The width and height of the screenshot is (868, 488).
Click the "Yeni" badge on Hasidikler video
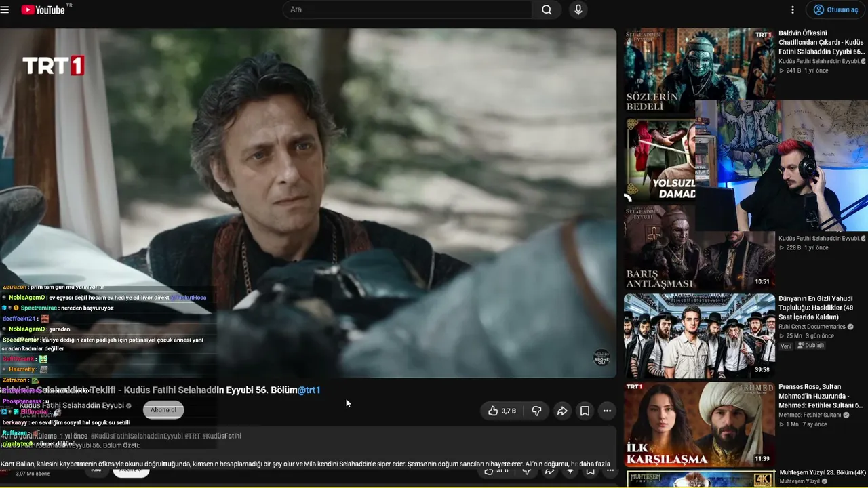(786, 346)
